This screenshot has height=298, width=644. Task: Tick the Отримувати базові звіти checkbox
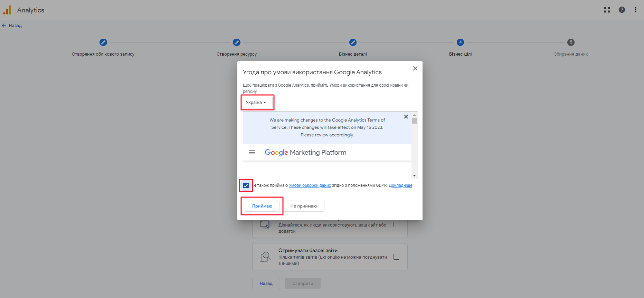[x=396, y=257]
